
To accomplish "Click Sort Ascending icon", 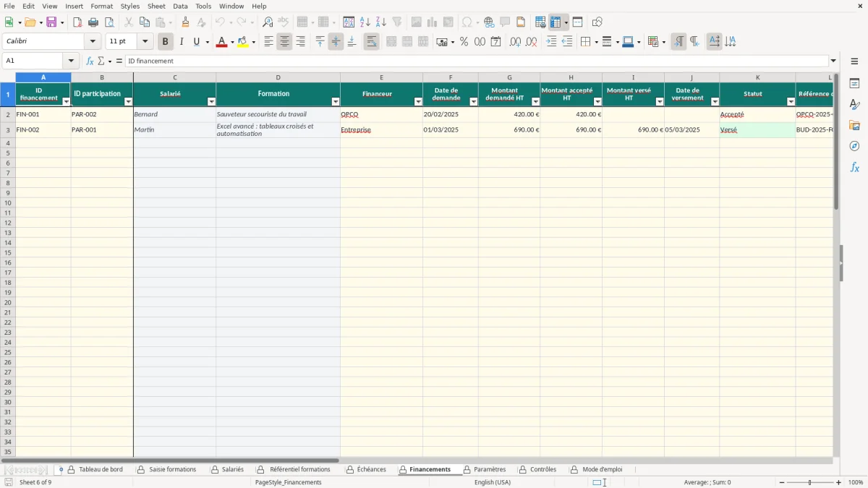I will 365,22.
